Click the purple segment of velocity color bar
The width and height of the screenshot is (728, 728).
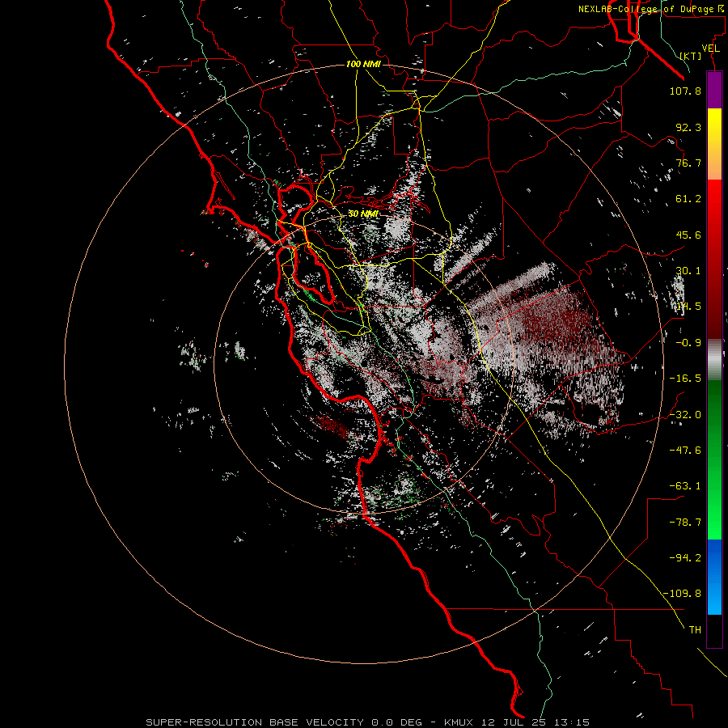[714, 90]
